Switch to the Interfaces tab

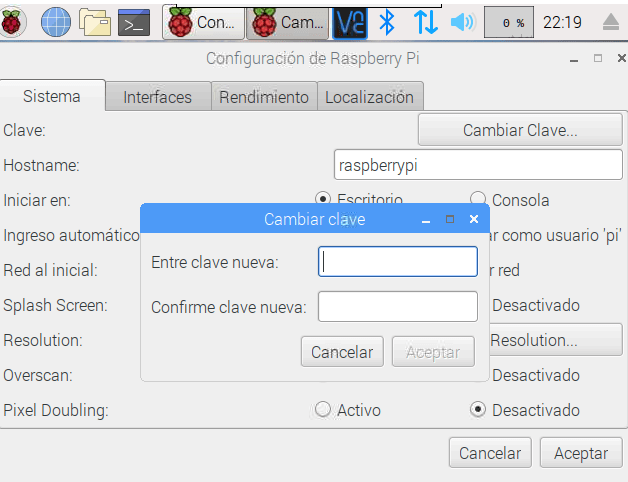[158, 97]
